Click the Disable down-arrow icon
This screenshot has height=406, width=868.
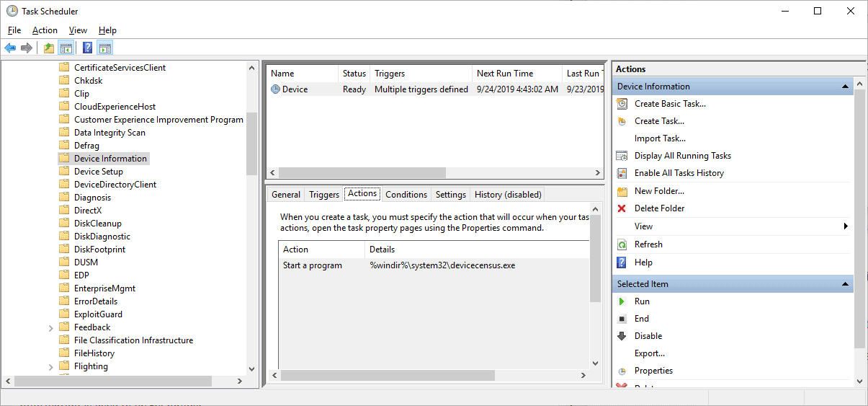point(622,336)
